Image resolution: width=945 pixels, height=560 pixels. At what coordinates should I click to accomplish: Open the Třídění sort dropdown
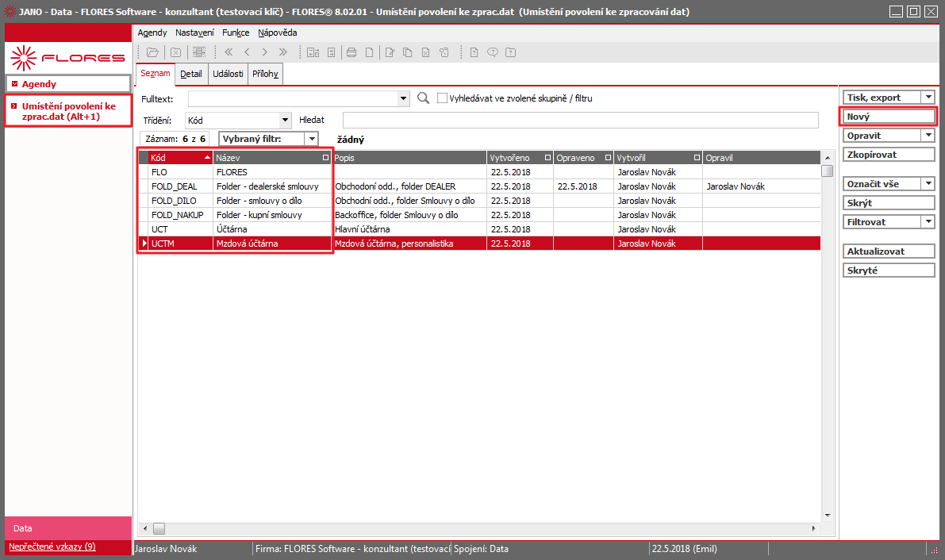[x=285, y=120]
